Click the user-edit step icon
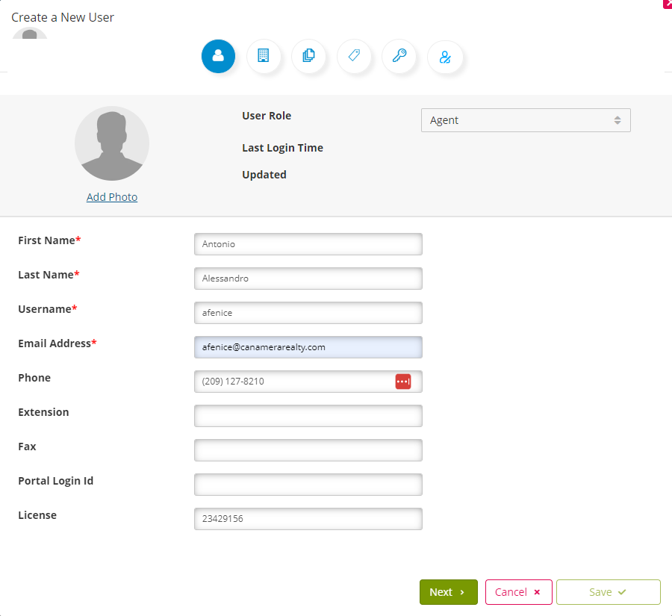Screen dimensions: 672x616 [445, 56]
